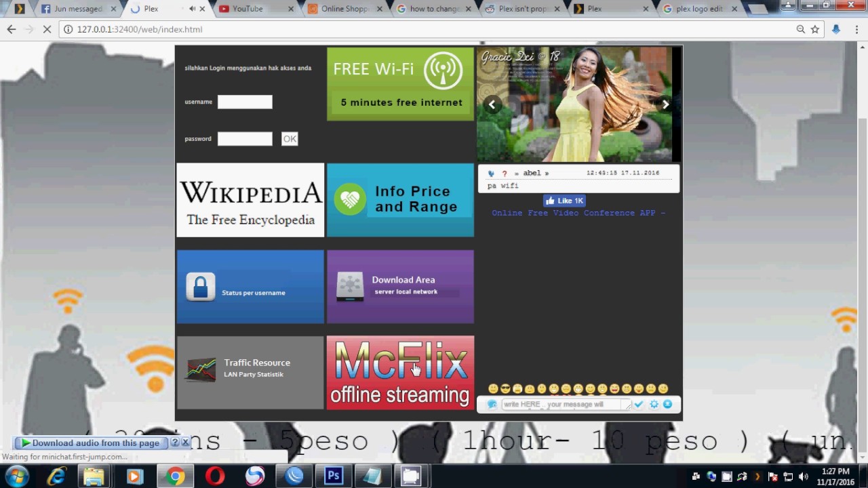
Task: Open File Explorer from taskbar
Action: 94,476
